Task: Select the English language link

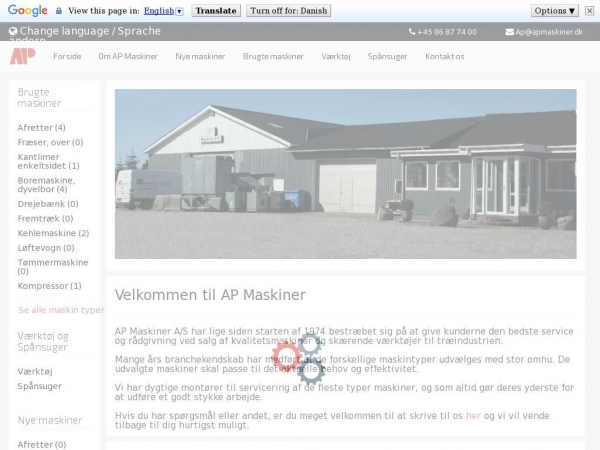Action: (x=159, y=11)
